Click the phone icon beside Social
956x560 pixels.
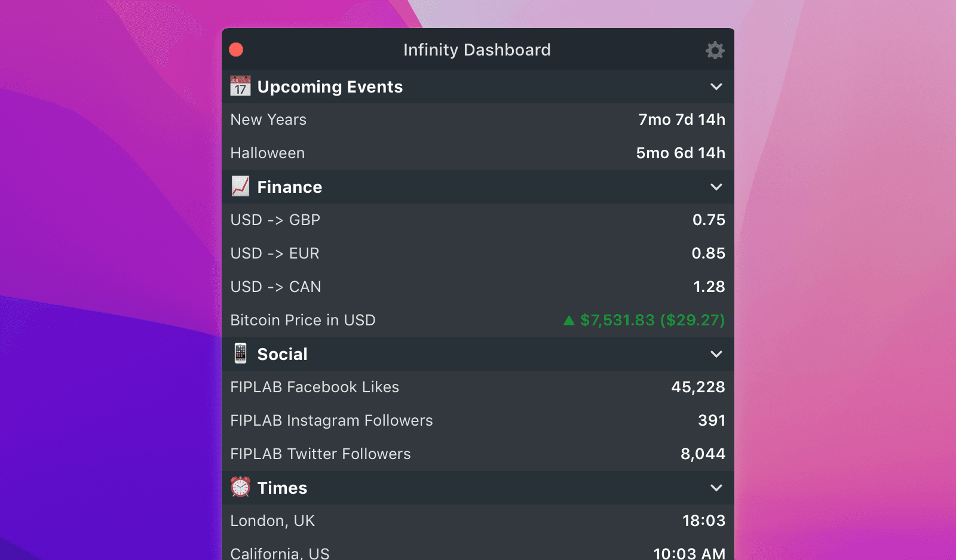240,353
